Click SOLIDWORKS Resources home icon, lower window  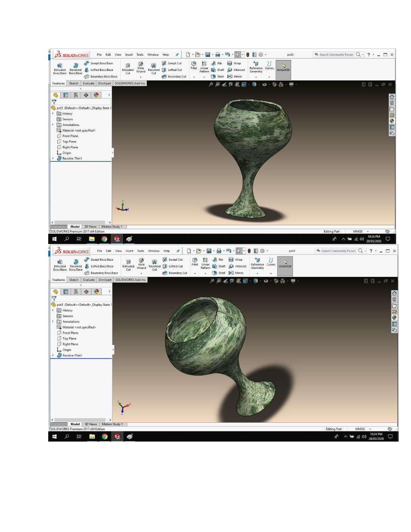[x=394, y=293]
